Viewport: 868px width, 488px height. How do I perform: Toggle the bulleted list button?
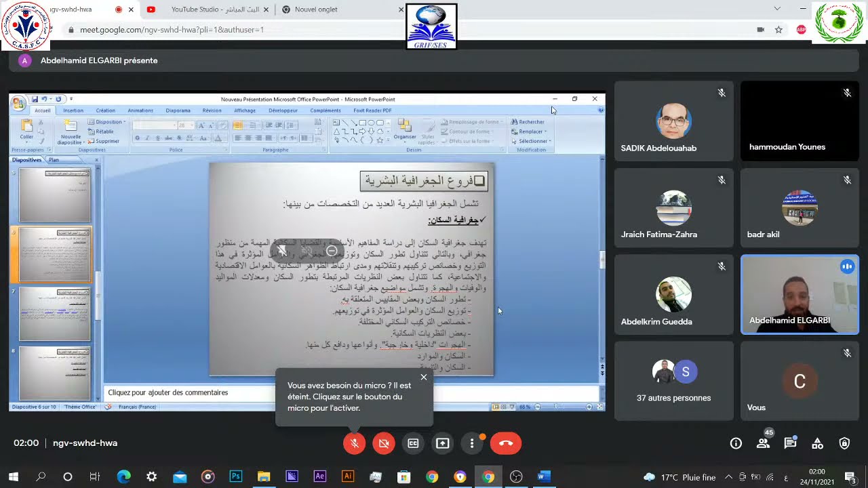click(x=237, y=125)
